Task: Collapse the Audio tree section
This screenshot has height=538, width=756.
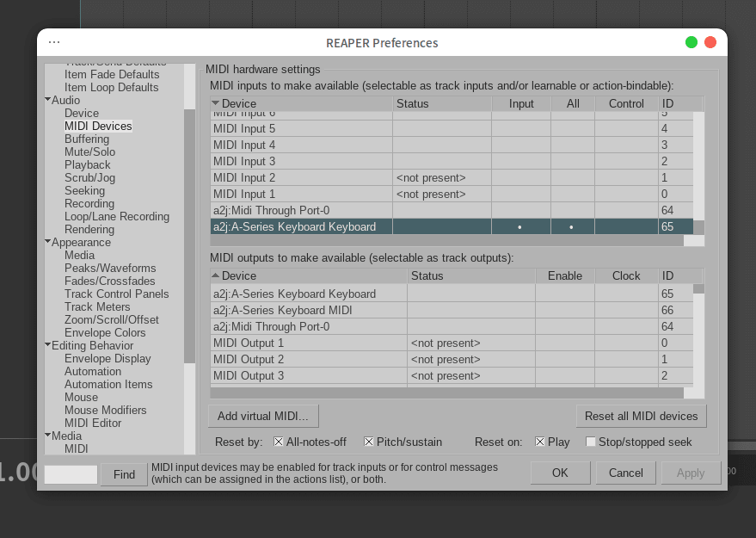Action: 47,100
